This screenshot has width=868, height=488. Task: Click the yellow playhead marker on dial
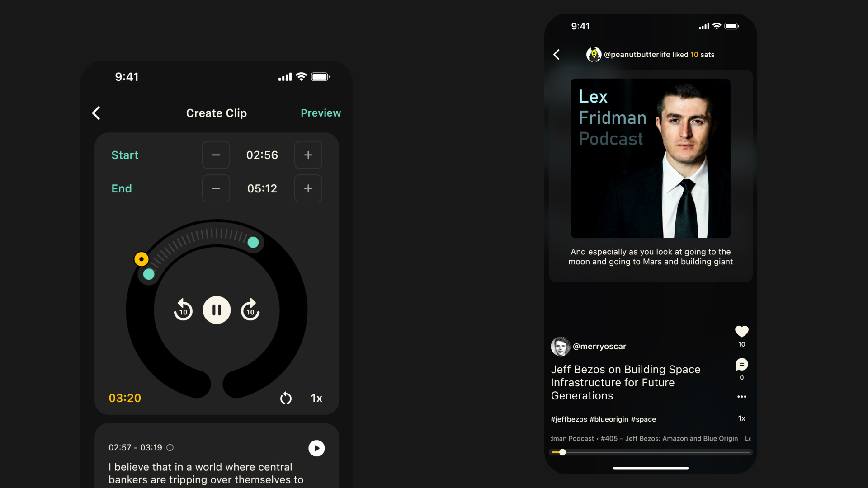point(142,259)
